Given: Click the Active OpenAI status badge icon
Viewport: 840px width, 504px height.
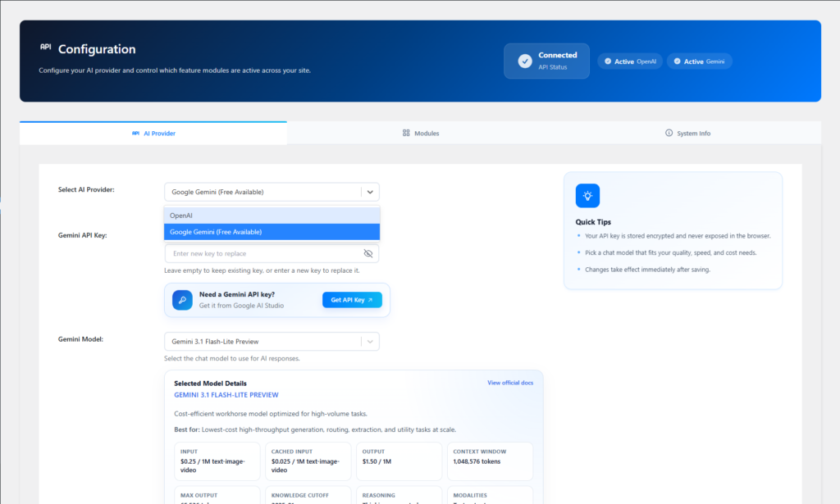Looking at the screenshot, I should click(x=607, y=61).
